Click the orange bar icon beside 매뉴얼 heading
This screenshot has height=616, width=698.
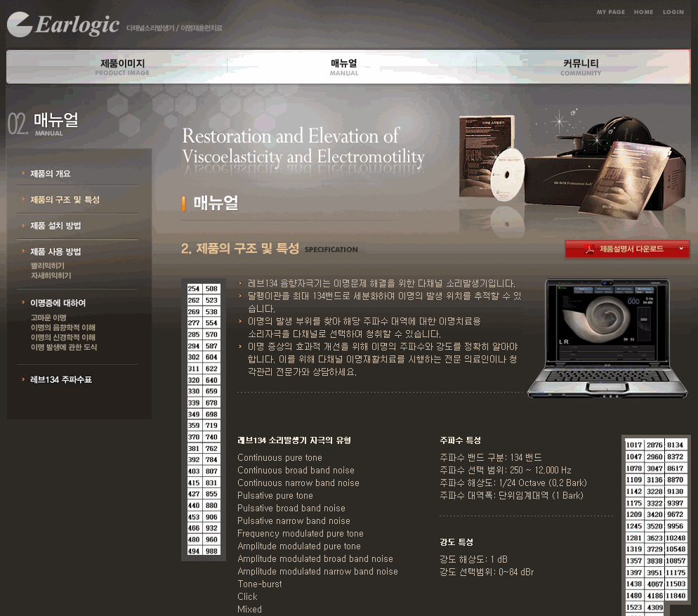[x=183, y=204]
